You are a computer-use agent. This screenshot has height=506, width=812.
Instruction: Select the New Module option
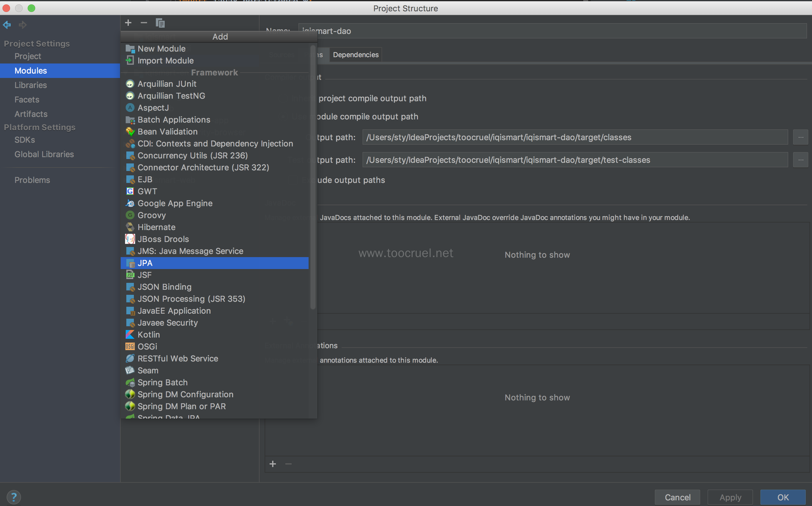tap(161, 48)
